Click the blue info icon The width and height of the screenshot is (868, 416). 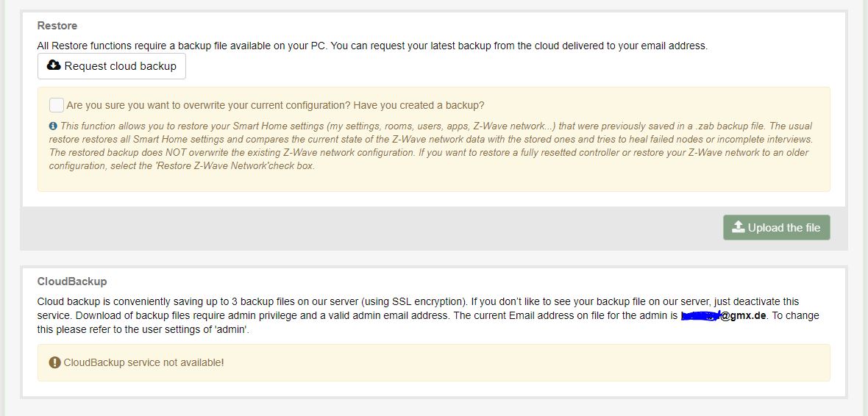[x=53, y=126]
